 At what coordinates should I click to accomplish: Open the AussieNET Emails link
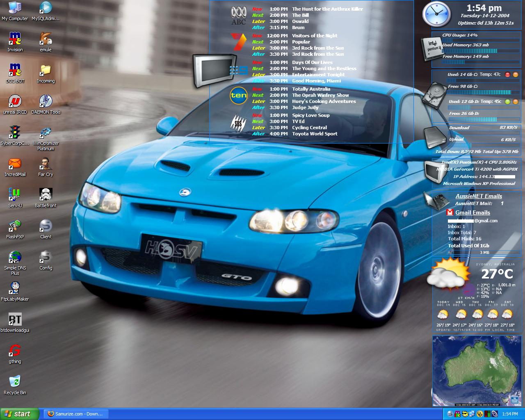click(479, 196)
